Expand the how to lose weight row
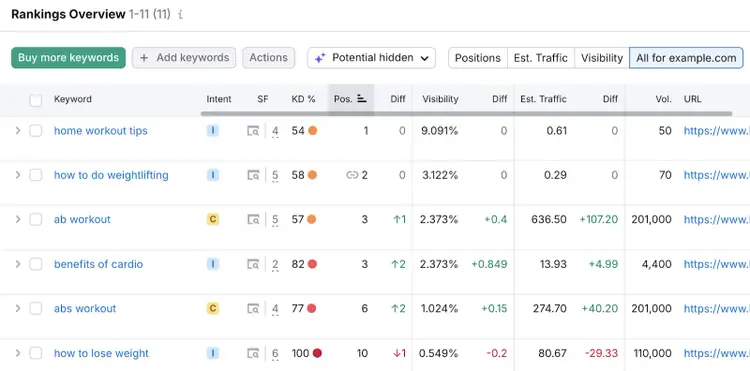 coord(18,353)
